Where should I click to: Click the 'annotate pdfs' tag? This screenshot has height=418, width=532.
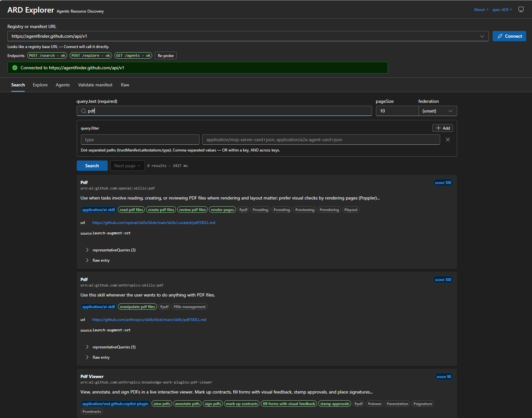(x=187, y=404)
